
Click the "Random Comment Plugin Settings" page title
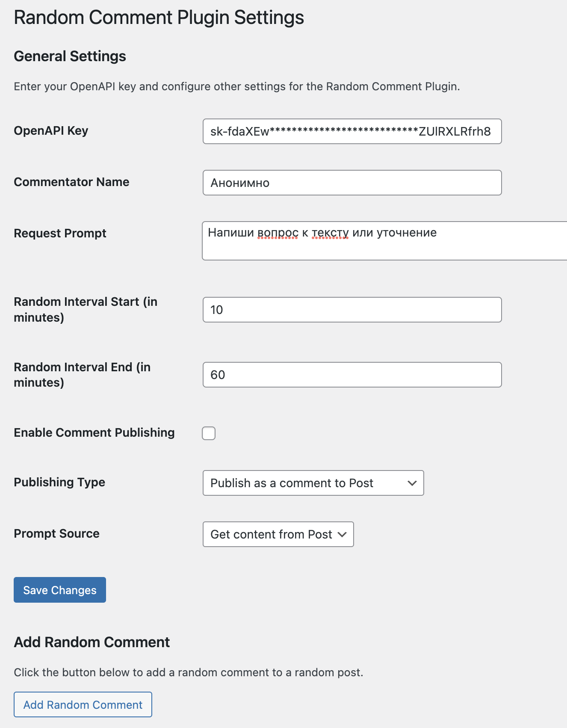pyautogui.click(x=159, y=18)
